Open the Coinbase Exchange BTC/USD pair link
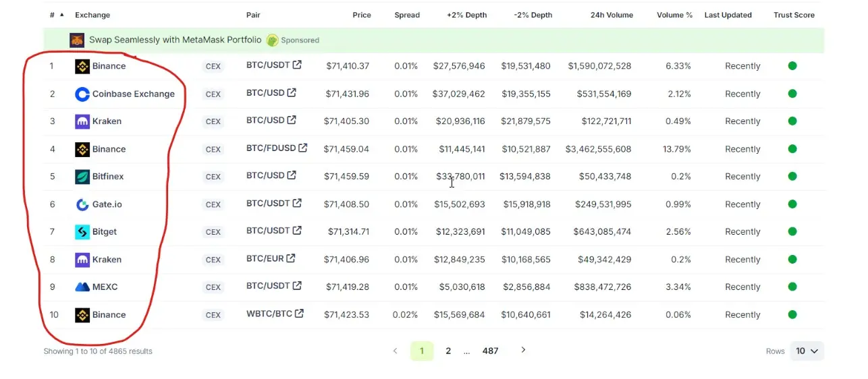 265,93
